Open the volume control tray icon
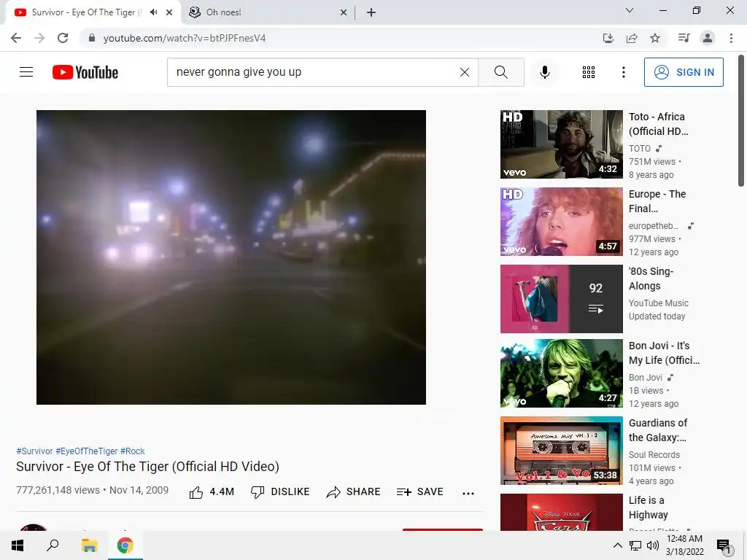Screen dimensions: 747x560 [653, 545]
